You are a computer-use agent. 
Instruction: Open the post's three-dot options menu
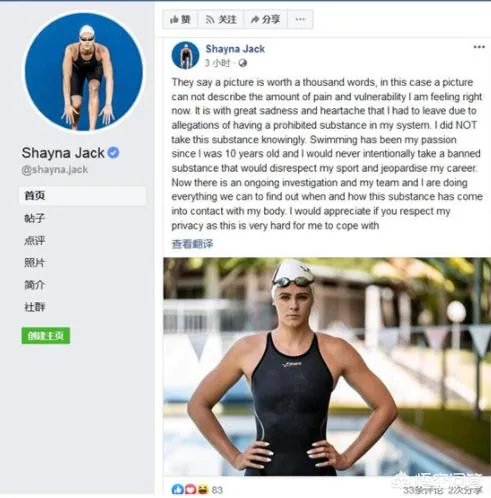(479, 47)
